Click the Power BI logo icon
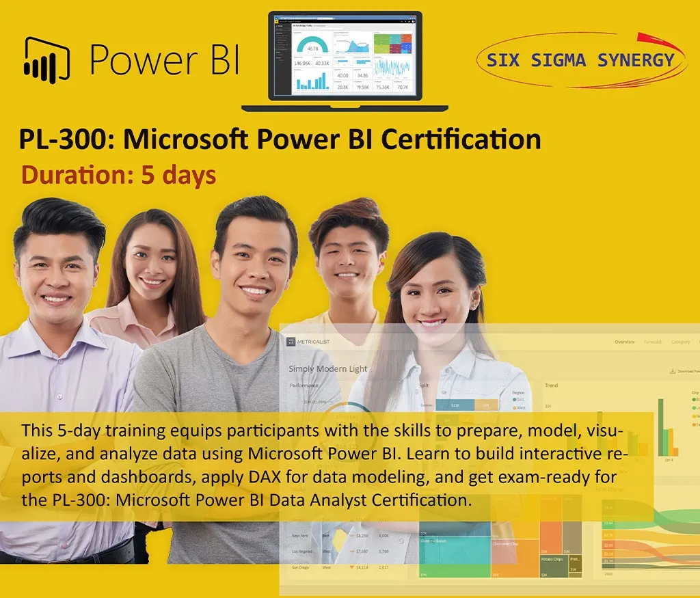The height and width of the screenshot is (598, 700). 48,60
